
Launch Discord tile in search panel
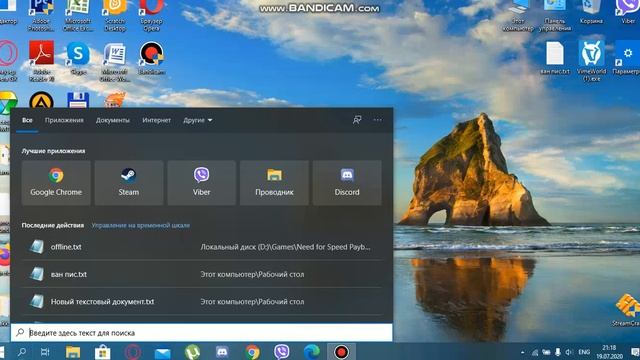pos(347,182)
